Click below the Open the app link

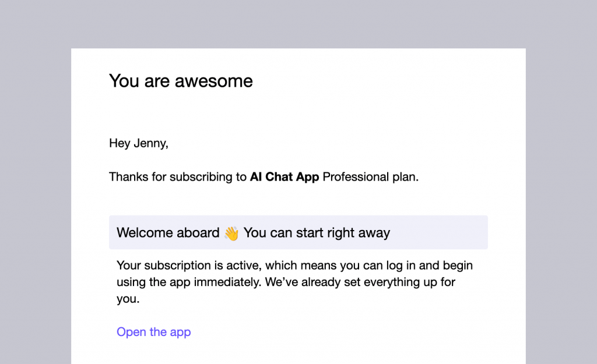(x=153, y=352)
